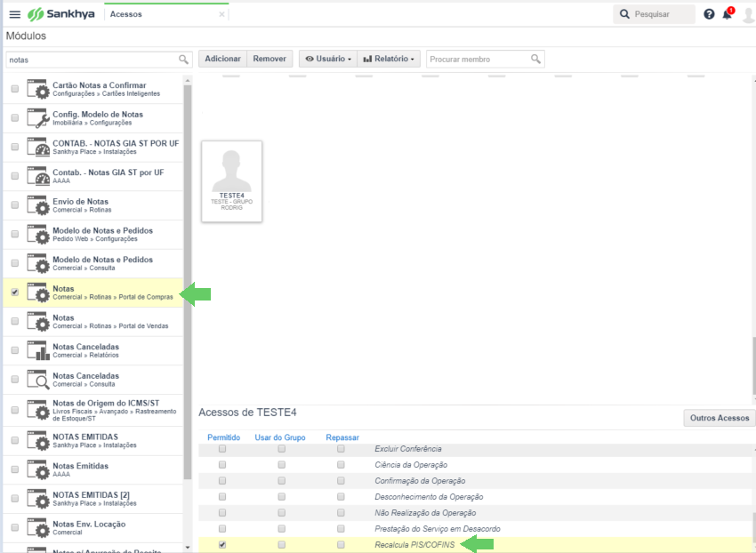Screen dimensions: 756x553
Task: Select the Notas Canceladas Relatórios chart icon
Action: [x=38, y=350]
